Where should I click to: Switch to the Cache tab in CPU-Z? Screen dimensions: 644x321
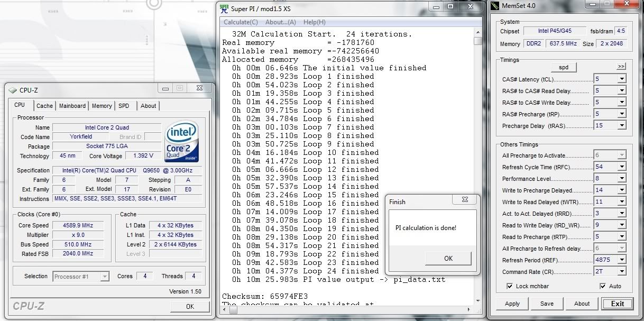point(45,106)
